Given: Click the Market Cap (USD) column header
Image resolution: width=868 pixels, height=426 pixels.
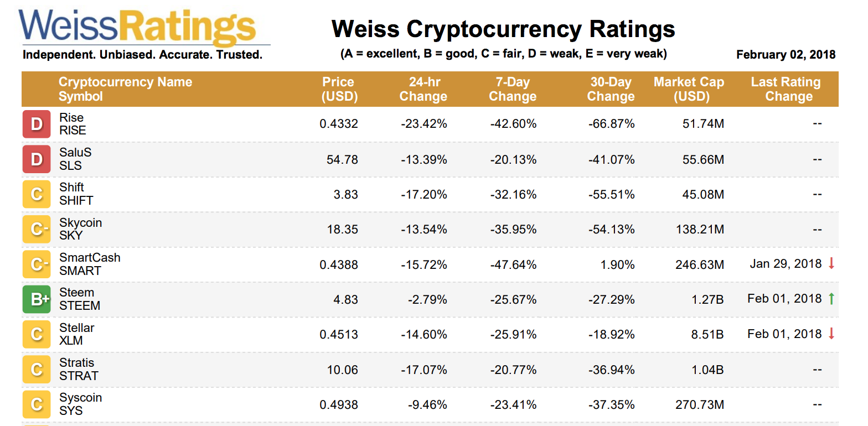Looking at the screenshot, I should click(689, 89).
